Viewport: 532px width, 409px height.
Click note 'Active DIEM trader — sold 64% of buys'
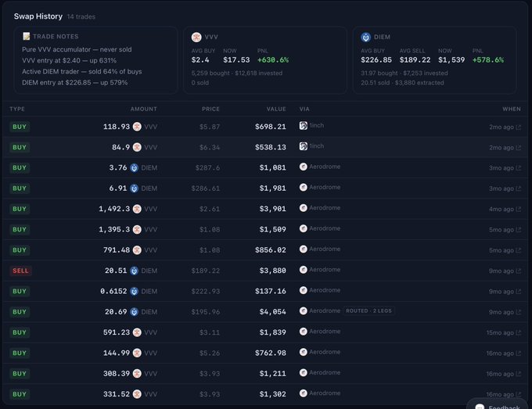click(x=82, y=72)
